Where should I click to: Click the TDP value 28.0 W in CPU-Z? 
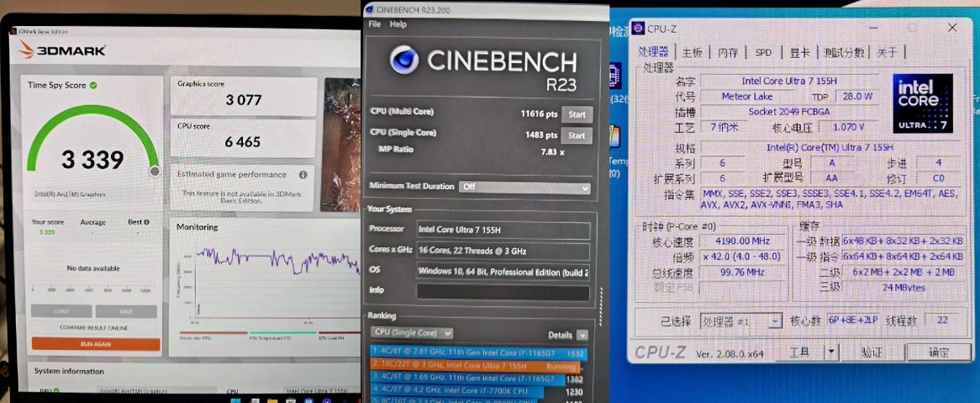coord(856,97)
